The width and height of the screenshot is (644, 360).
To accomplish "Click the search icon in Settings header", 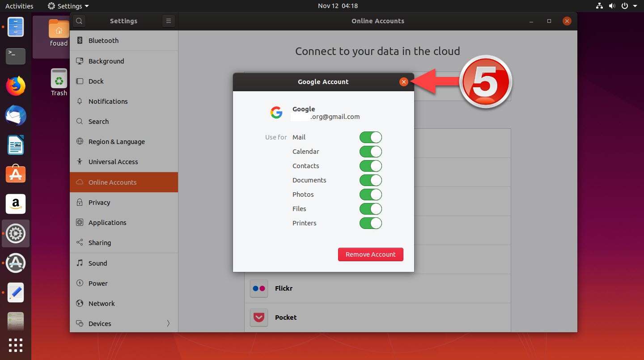I will pyautogui.click(x=79, y=21).
